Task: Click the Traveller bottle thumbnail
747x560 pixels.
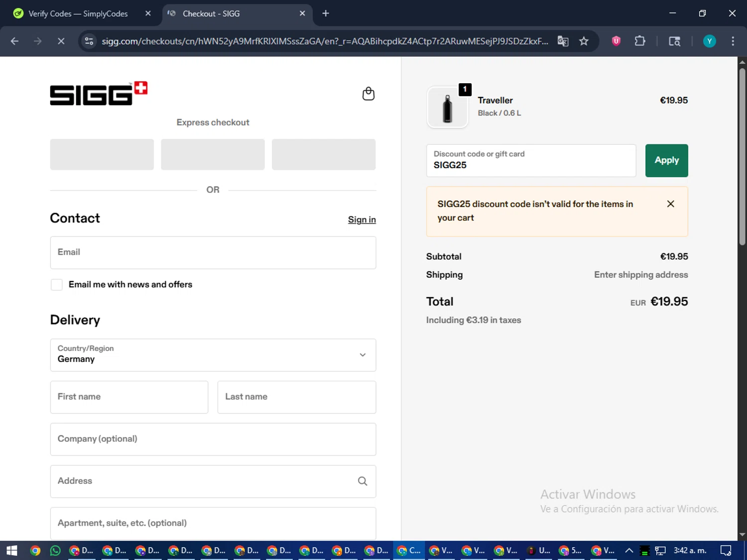Action: [447, 107]
